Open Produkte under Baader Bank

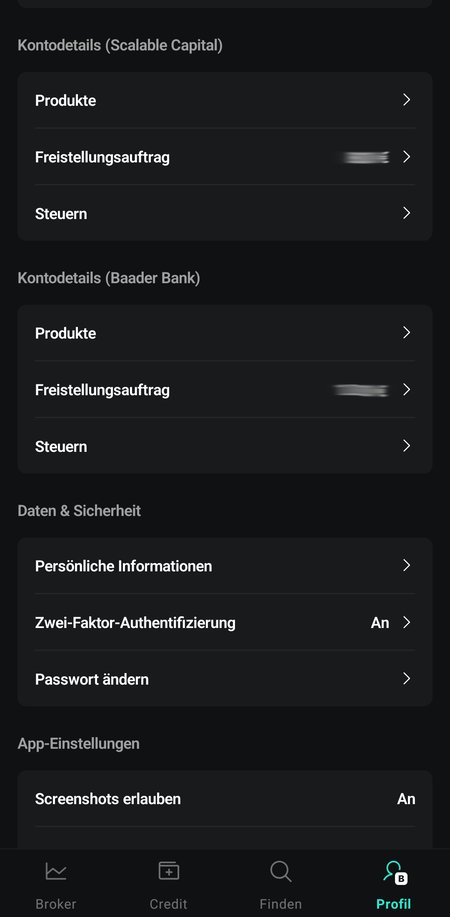click(225, 333)
